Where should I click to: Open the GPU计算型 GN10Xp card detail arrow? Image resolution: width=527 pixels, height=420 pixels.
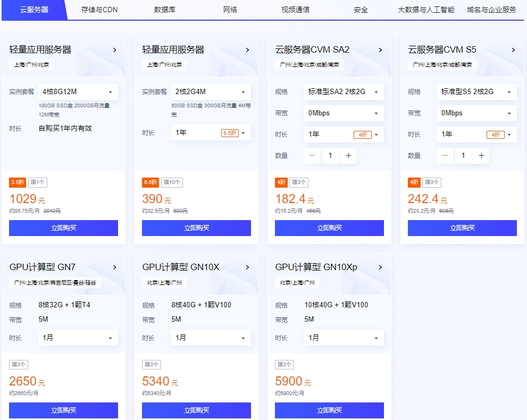click(x=381, y=267)
